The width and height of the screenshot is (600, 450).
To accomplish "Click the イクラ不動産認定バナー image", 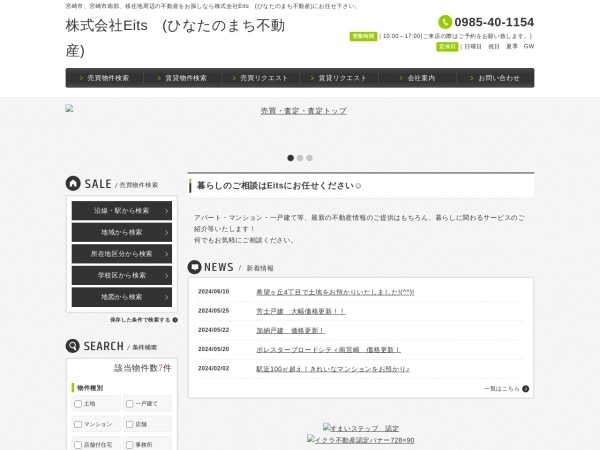I will click(360, 440).
